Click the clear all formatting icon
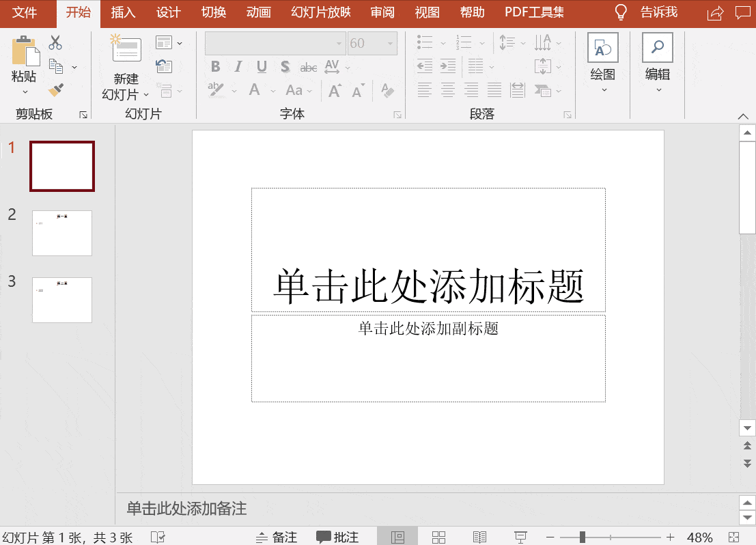The image size is (756, 545). click(x=387, y=89)
